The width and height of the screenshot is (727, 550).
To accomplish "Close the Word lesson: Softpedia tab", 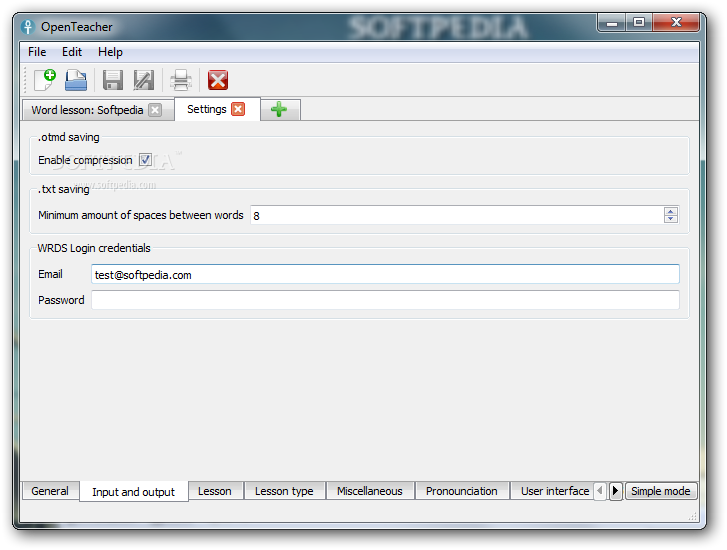I will click(155, 110).
